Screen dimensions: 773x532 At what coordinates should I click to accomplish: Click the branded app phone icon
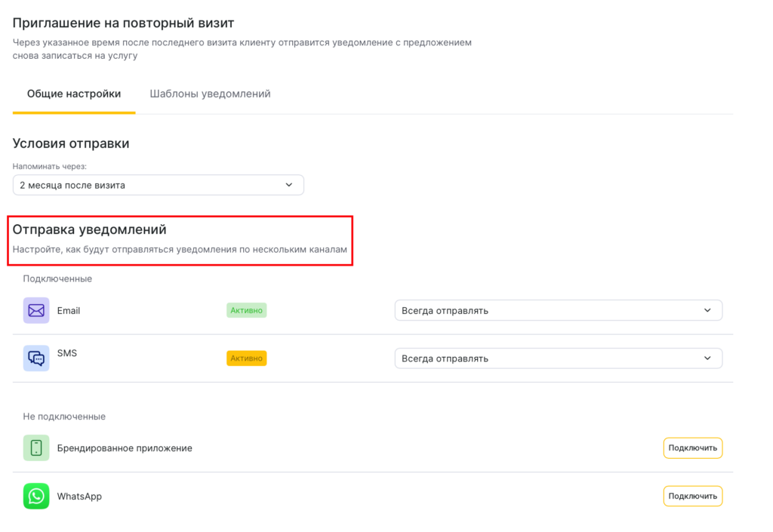click(x=36, y=448)
